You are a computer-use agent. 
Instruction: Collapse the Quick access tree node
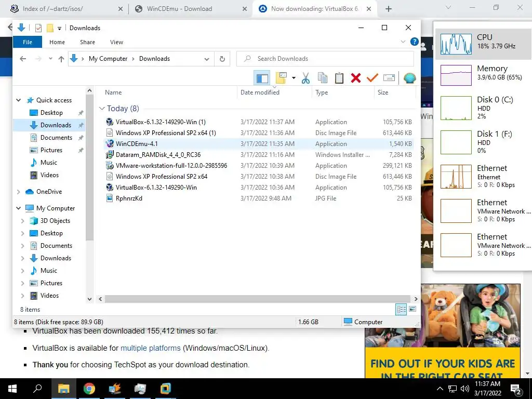pos(19,100)
